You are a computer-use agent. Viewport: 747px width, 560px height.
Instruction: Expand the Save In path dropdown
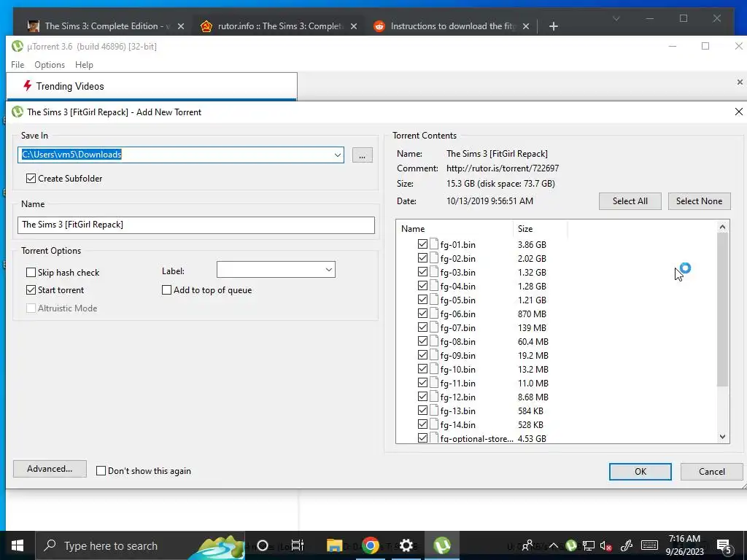tap(337, 155)
